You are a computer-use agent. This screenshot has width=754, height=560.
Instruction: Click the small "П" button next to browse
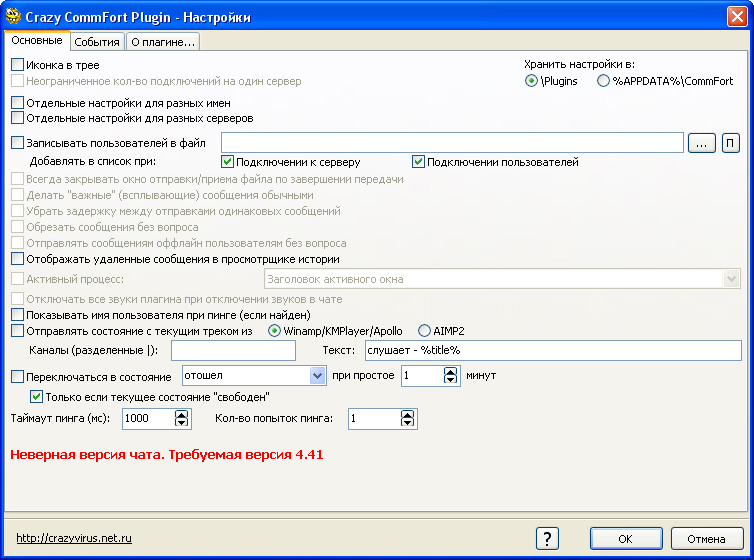click(730, 143)
